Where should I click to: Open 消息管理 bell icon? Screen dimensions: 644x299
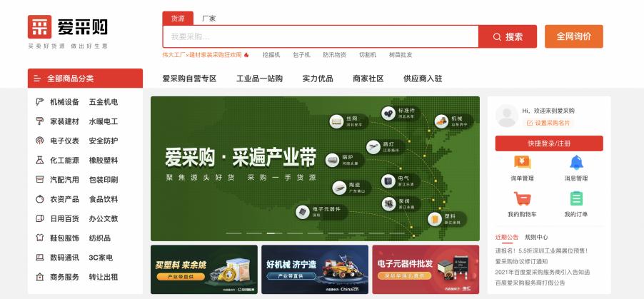point(575,163)
